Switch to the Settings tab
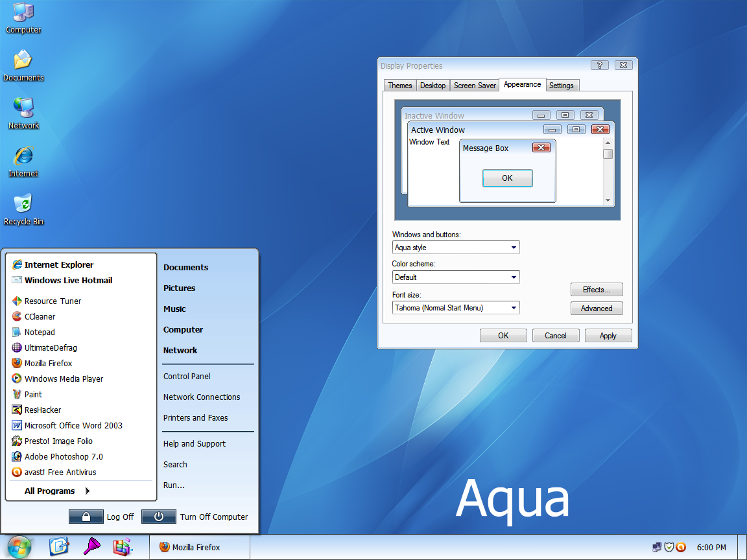The height and width of the screenshot is (560, 747). coord(561,86)
